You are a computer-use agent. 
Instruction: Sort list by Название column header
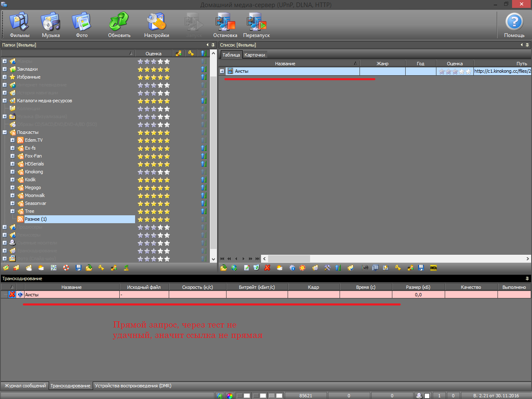[x=285, y=64]
